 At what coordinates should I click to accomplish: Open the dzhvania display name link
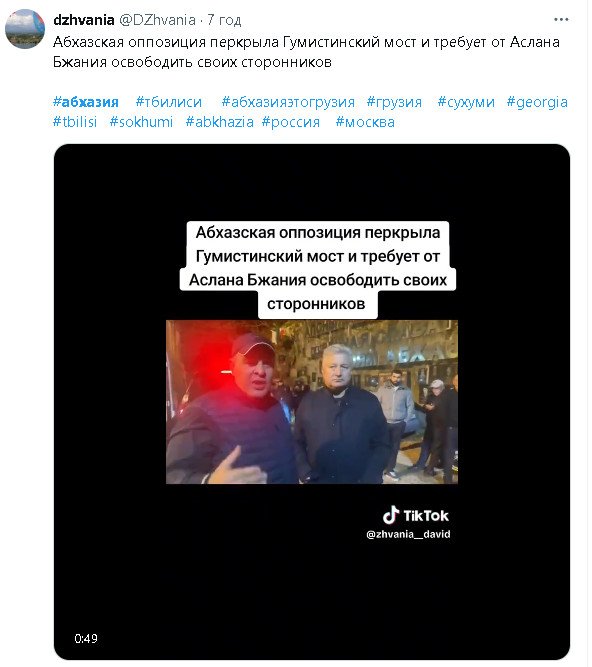coord(84,20)
